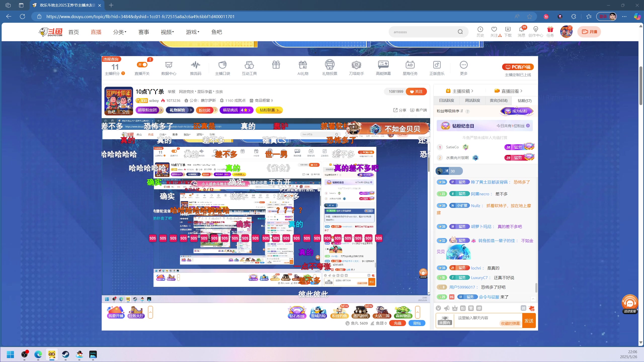
Task: Expand right gift bar arrow handle
Action: (418, 312)
